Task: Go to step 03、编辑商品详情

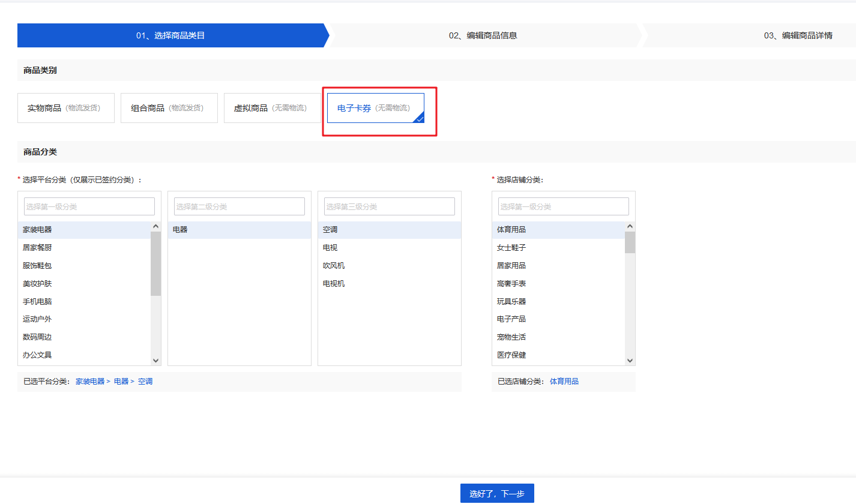Action: pyautogui.click(x=798, y=35)
